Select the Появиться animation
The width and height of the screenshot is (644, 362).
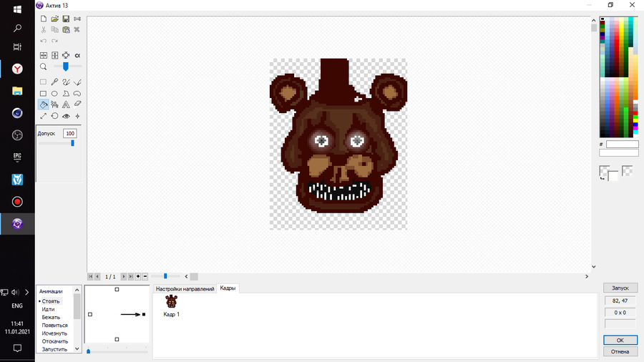[54, 325]
